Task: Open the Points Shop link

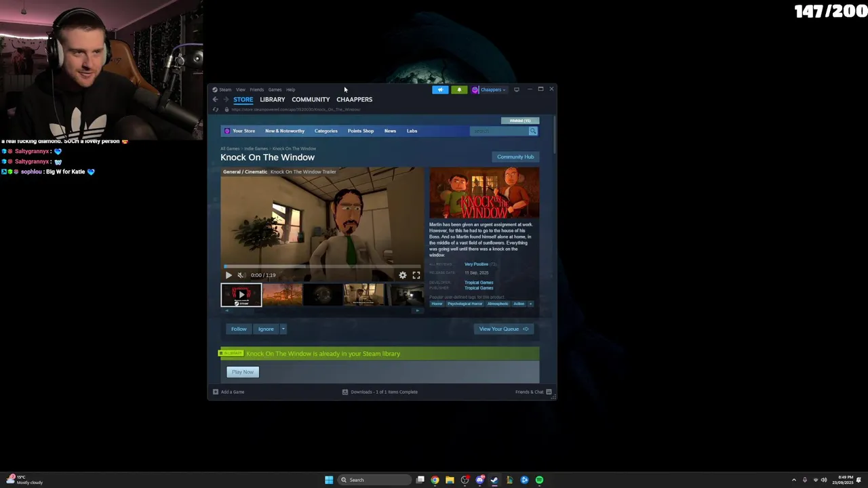Action: pos(361,131)
